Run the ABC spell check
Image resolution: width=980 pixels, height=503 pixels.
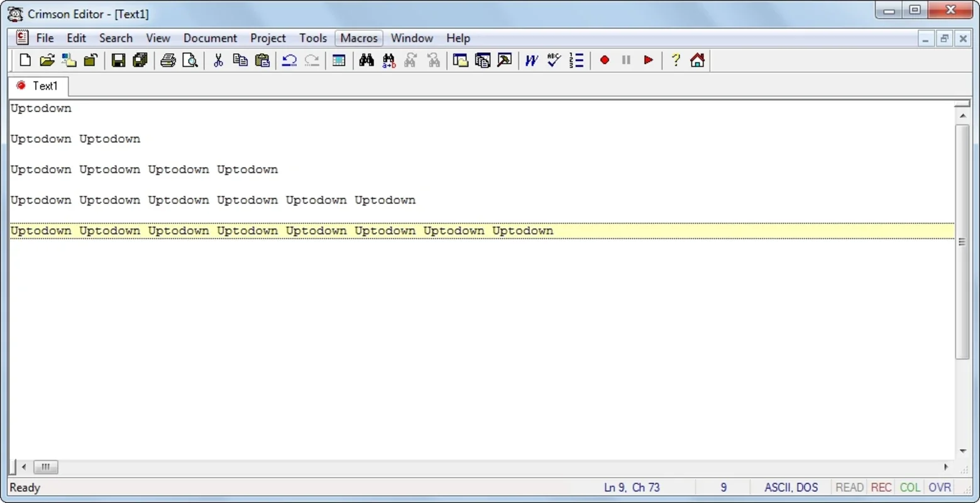click(554, 60)
